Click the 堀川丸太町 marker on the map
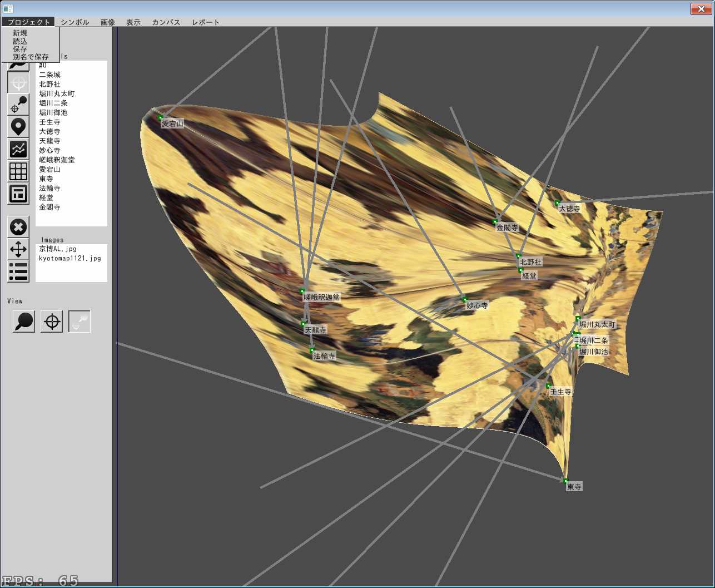The width and height of the screenshot is (715, 588). [578, 318]
